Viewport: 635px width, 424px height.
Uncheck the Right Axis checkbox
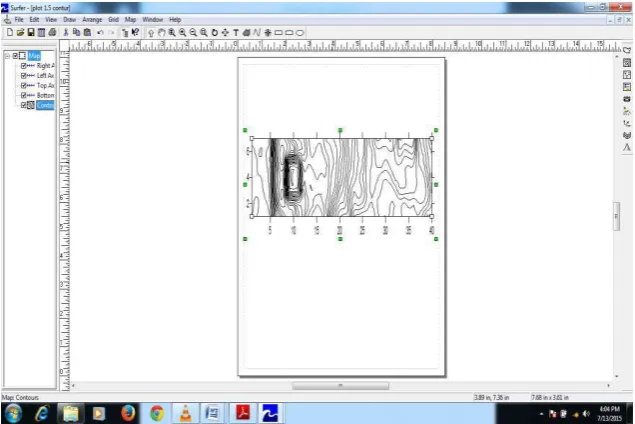point(23,66)
